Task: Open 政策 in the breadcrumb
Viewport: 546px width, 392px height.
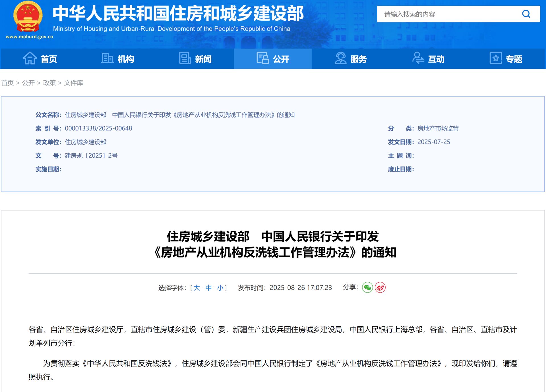Action: 49,83
